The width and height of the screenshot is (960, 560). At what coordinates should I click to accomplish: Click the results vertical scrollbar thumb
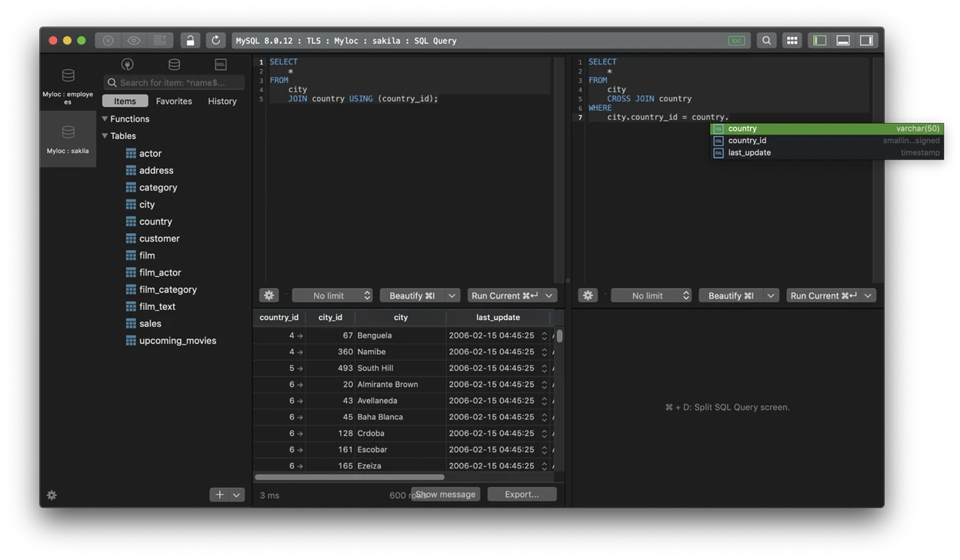(x=559, y=336)
